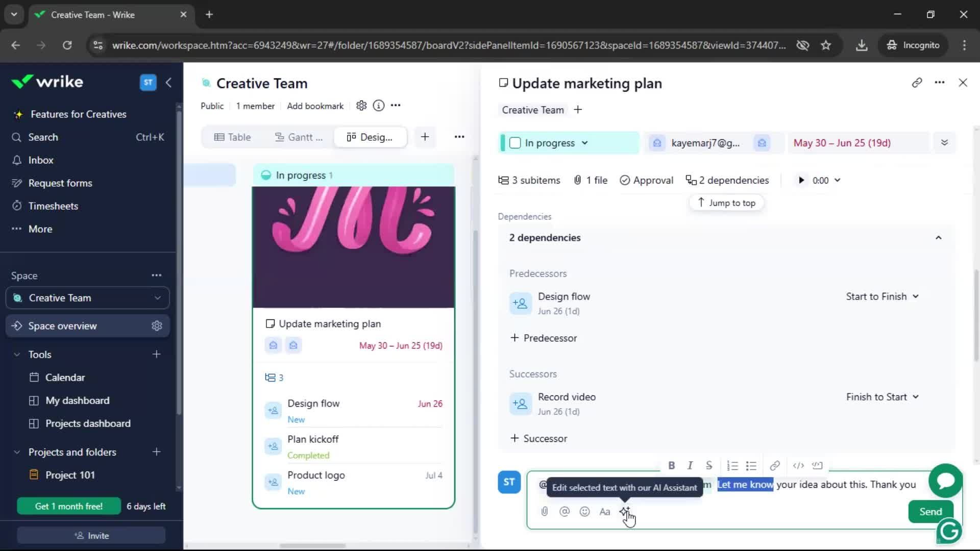Viewport: 980px width, 551px height.
Task: Select the Design board view tab
Action: pos(370,137)
